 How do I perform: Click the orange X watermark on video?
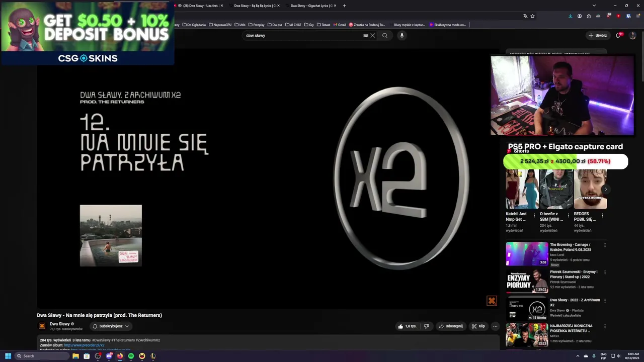[492, 301]
